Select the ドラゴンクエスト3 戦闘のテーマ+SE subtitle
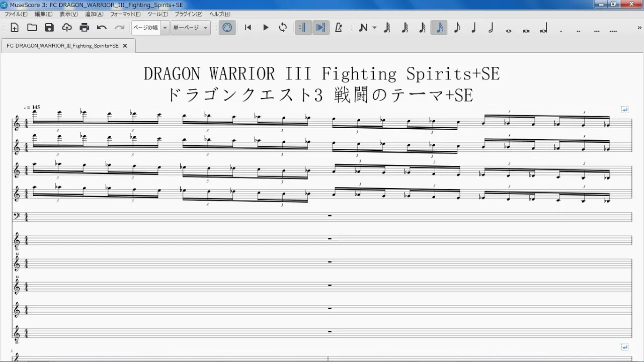644x362 pixels. coord(320,95)
